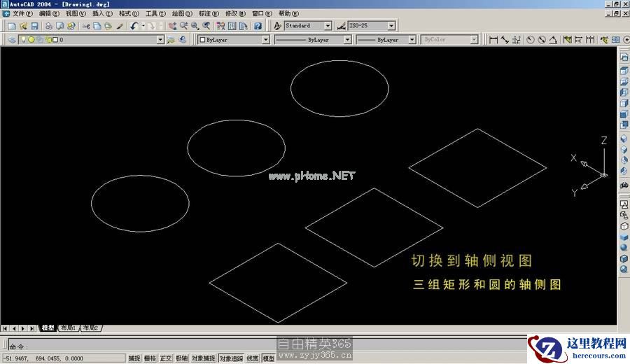Select the Ordinate Dimension tool
630x364 pixels.
point(517,40)
